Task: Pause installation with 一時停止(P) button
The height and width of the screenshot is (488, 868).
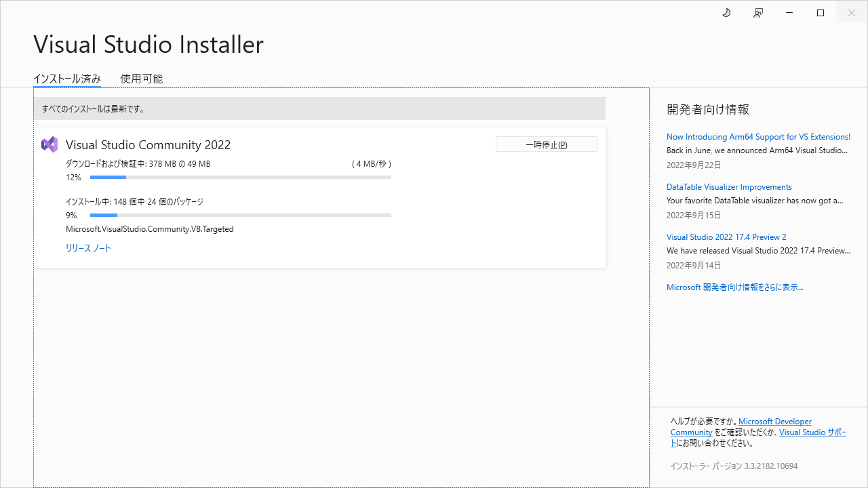Action: click(x=547, y=144)
